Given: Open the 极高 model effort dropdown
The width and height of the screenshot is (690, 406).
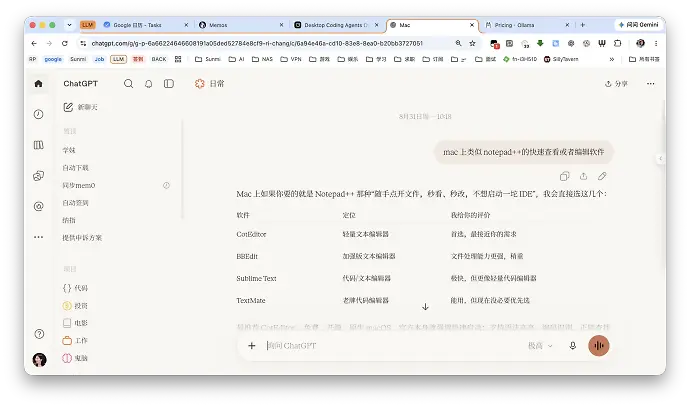Looking at the screenshot, I should tap(540, 346).
